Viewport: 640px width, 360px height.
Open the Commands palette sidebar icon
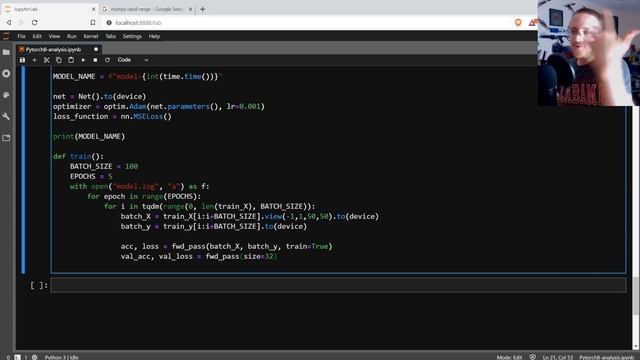6,95
